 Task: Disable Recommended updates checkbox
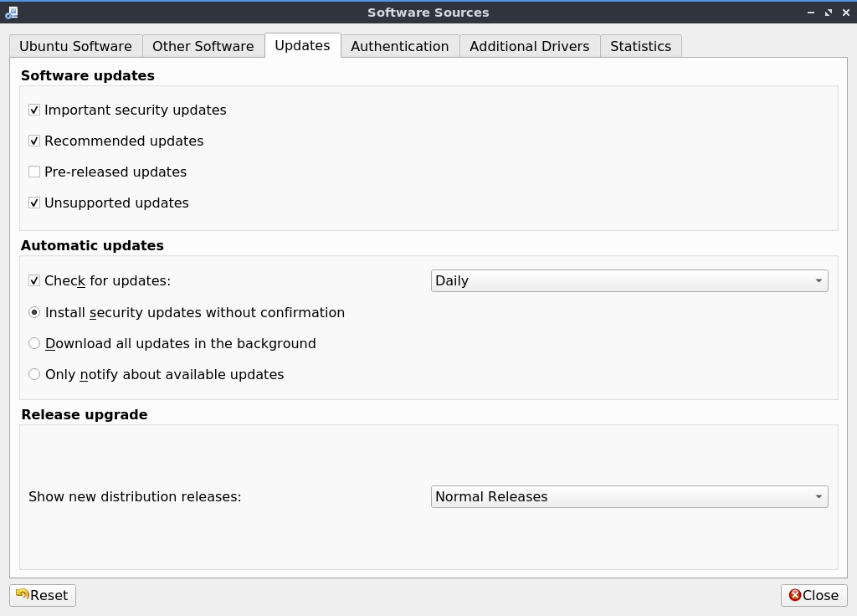coord(34,141)
